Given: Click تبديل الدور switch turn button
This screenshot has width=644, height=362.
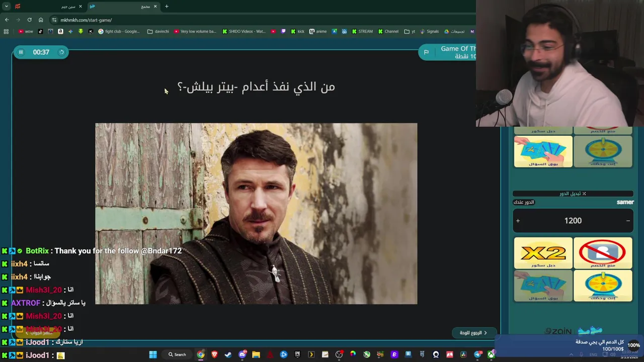Looking at the screenshot, I should pyautogui.click(x=573, y=194).
